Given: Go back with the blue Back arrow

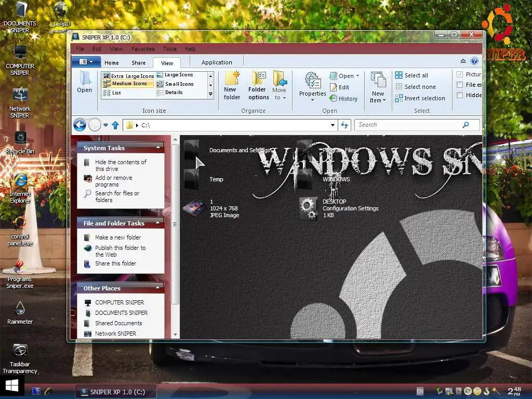Looking at the screenshot, I should point(79,125).
